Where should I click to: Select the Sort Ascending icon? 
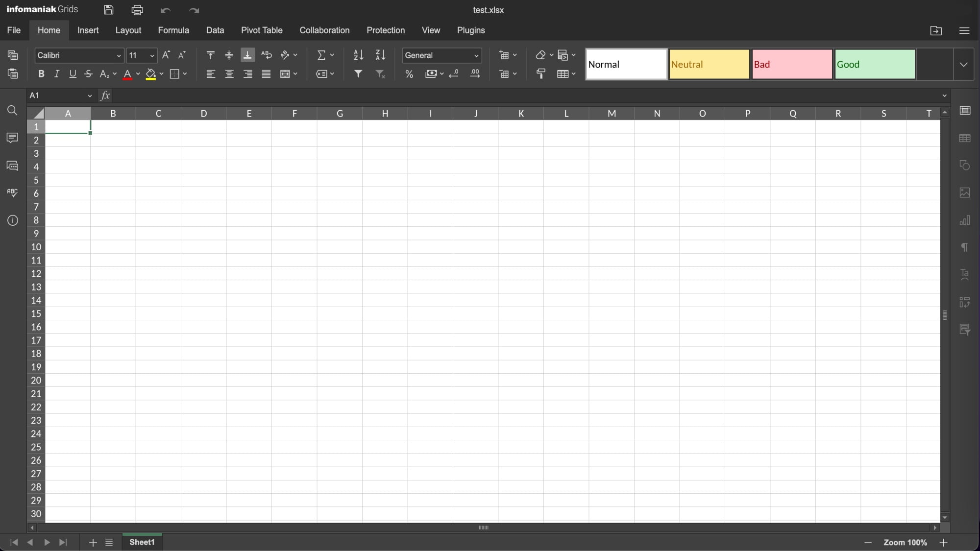[358, 54]
